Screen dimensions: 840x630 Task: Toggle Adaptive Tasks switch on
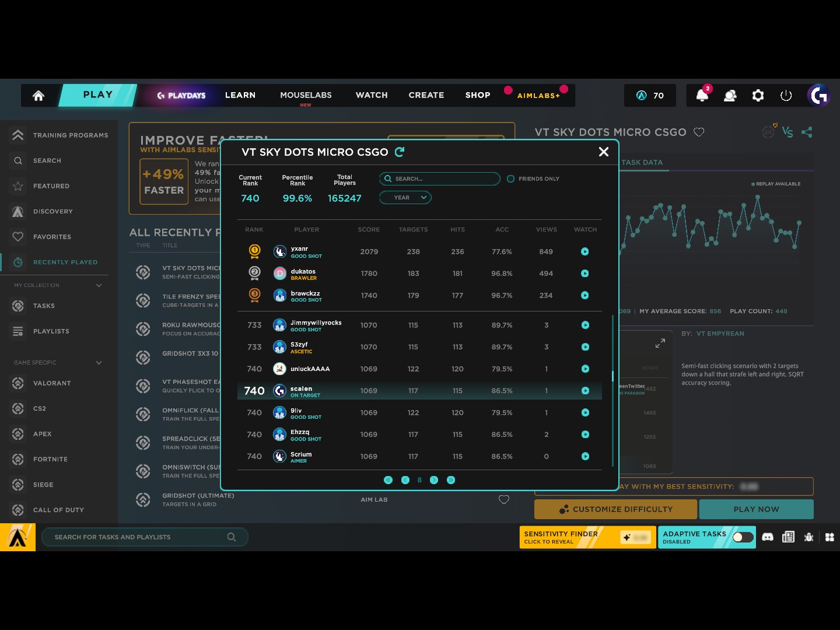point(743,537)
